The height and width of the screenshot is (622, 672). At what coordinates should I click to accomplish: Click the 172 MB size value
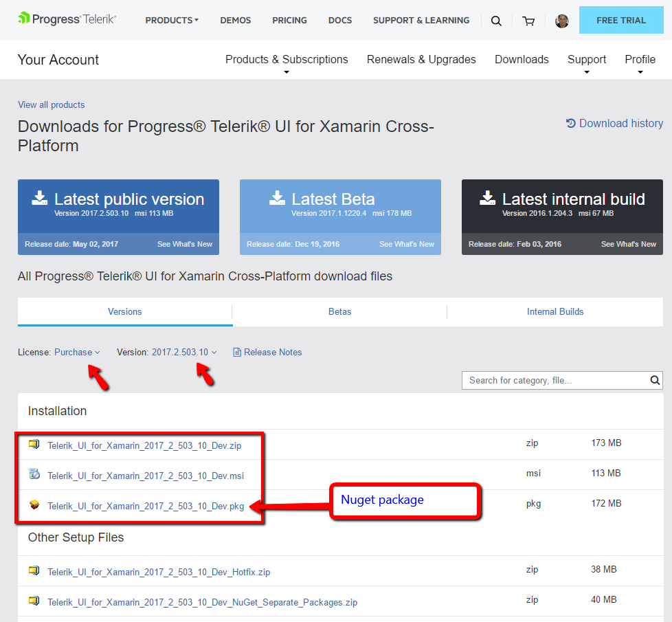tap(607, 503)
